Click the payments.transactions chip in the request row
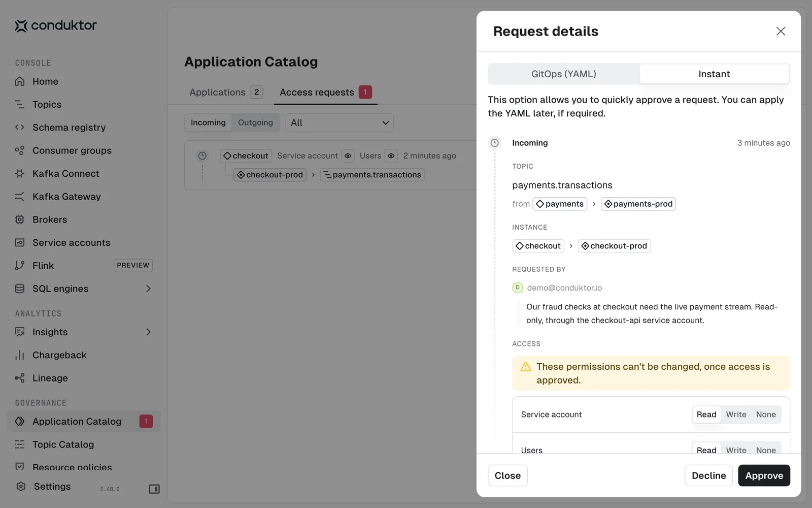Viewport: 812px width, 508px height. [373, 175]
